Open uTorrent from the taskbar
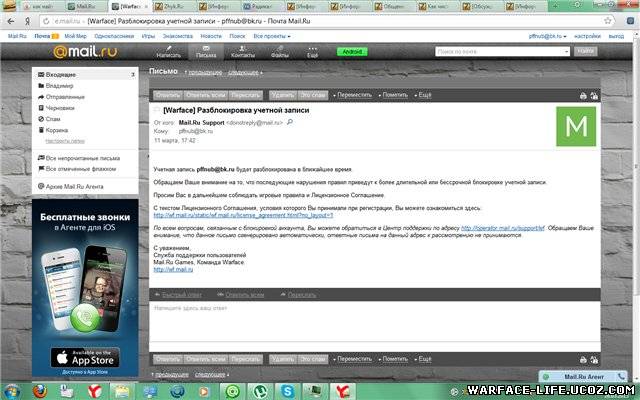This screenshot has width=640, height=400. 260,391
